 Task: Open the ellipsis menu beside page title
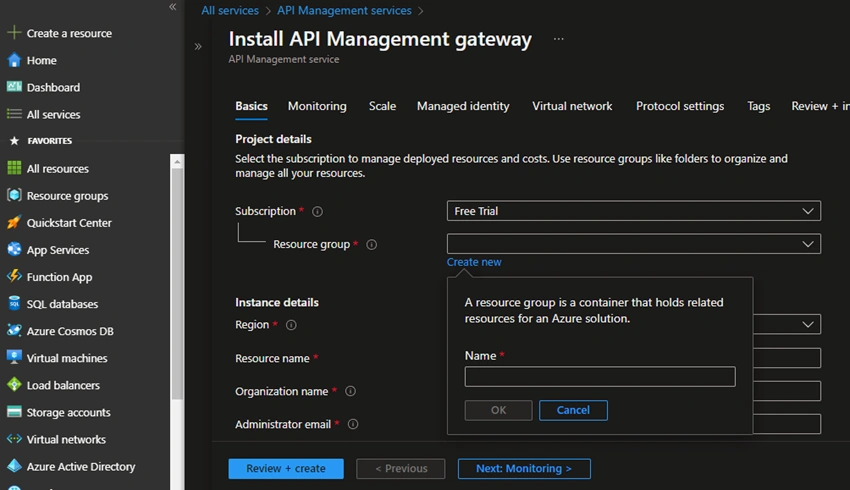pyautogui.click(x=558, y=39)
